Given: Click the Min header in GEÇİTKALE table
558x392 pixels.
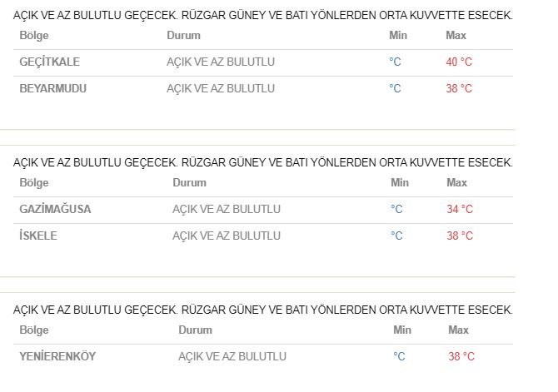Looking at the screenshot, I should [398, 36].
